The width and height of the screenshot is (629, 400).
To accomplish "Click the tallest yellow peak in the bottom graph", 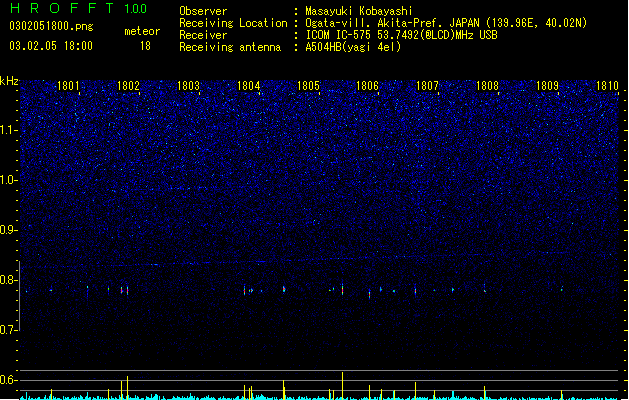I will (342, 385).
